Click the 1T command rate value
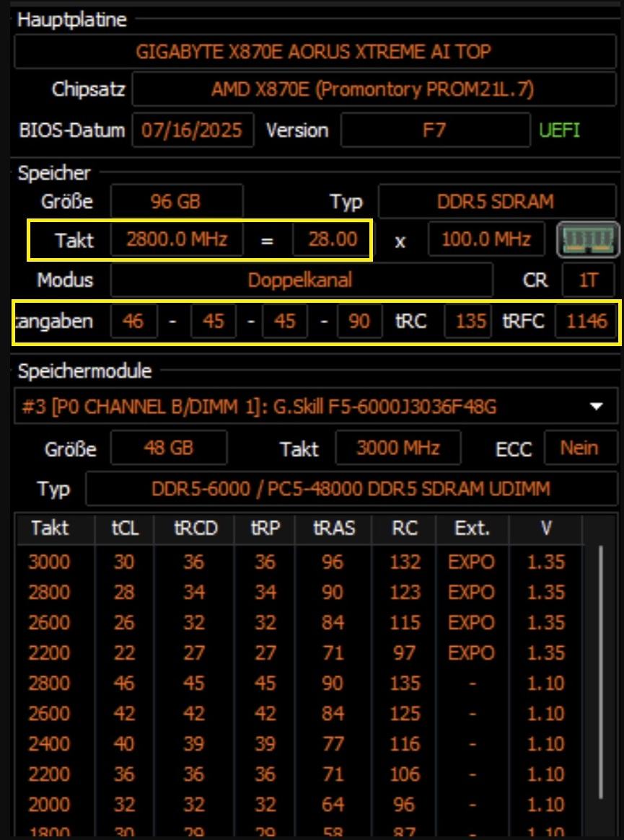This screenshot has width=624, height=840. point(588,280)
